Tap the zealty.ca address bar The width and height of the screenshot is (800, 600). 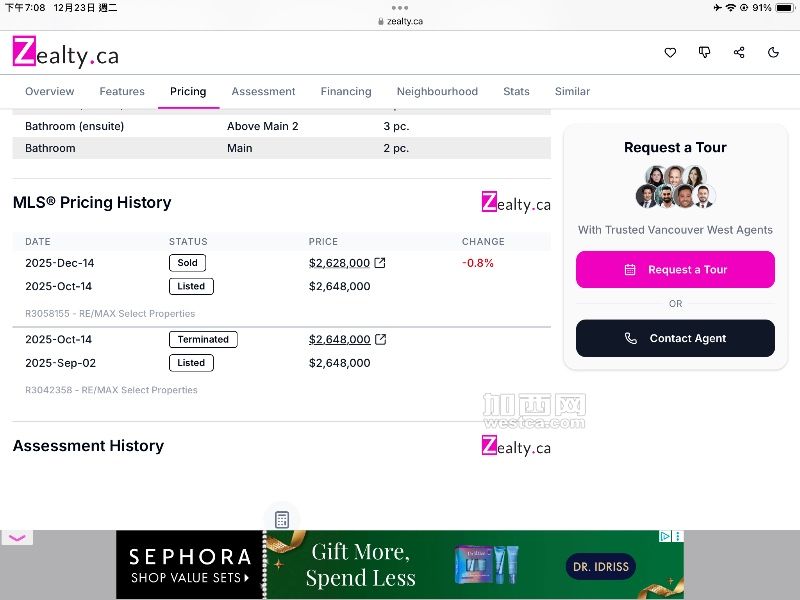400,21
